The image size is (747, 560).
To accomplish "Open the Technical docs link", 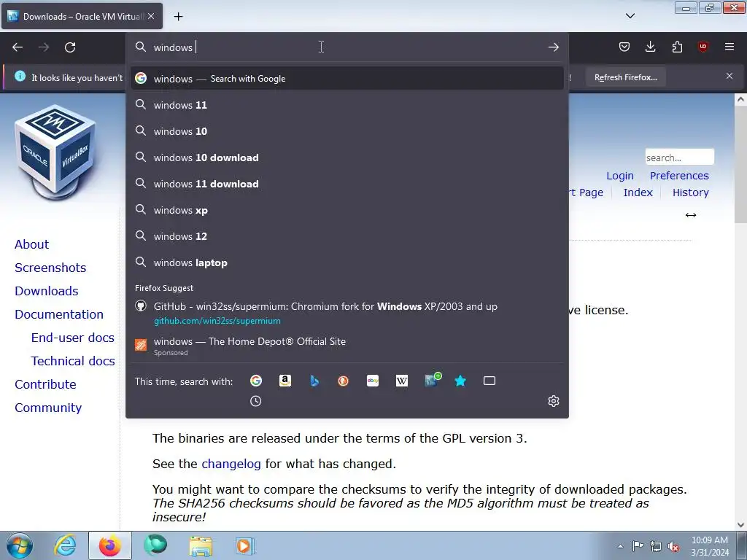I will pyautogui.click(x=73, y=361).
